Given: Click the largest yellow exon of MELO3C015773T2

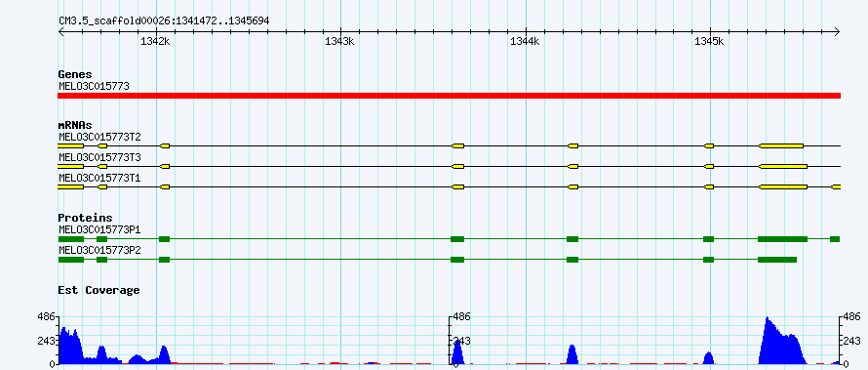Looking at the screenshot, I should [x=781, y=145].
